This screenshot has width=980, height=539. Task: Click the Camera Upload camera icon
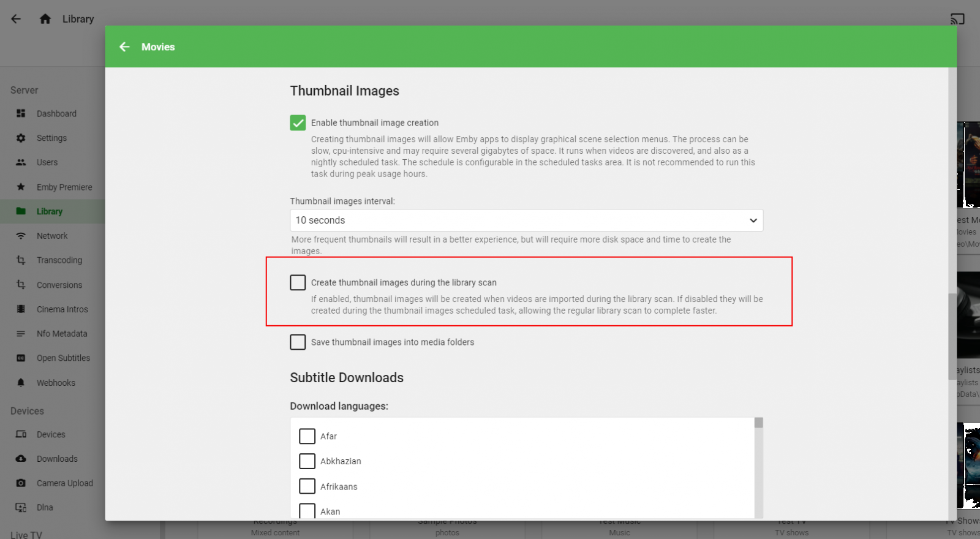point(21,483)
